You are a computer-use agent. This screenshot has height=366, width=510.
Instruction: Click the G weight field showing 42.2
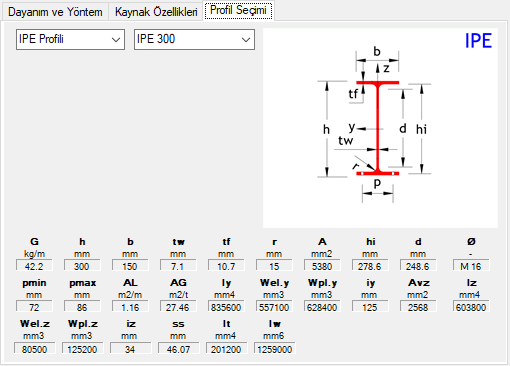coord(34,266)
